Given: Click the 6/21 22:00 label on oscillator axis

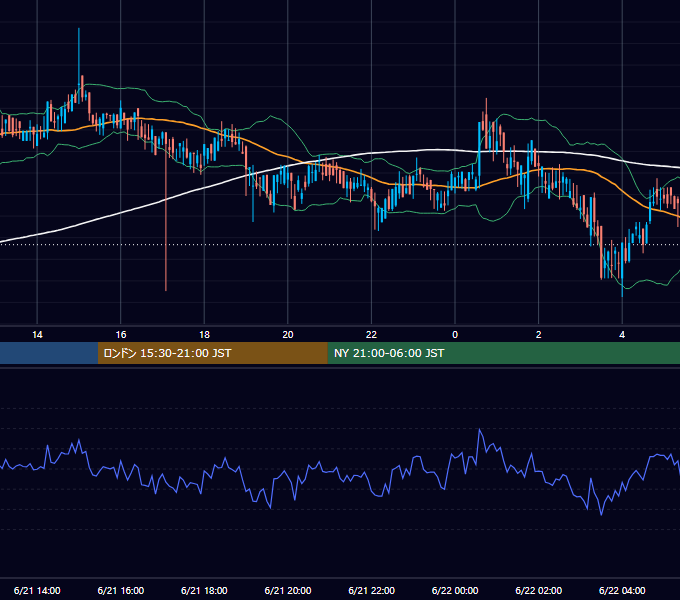Looking at the screenshot, I should (x=371, y=590).
